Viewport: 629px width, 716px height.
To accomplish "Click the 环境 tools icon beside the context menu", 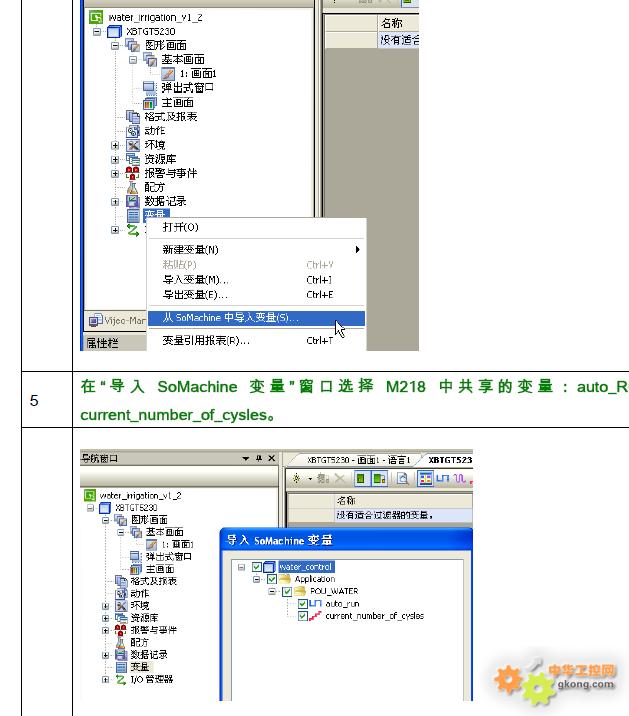I will point(133,145).
